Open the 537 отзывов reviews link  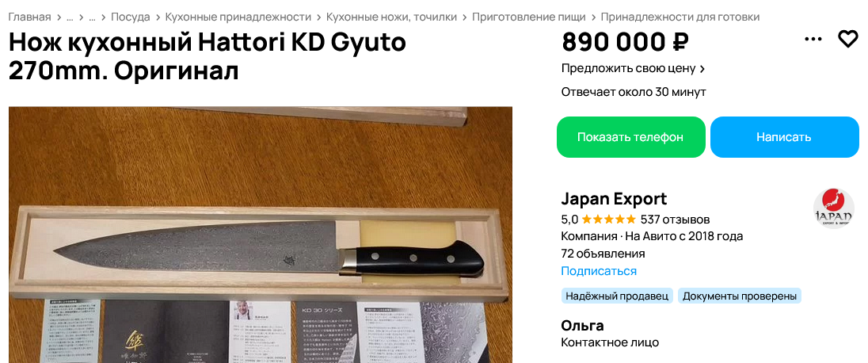pos(675,220)
